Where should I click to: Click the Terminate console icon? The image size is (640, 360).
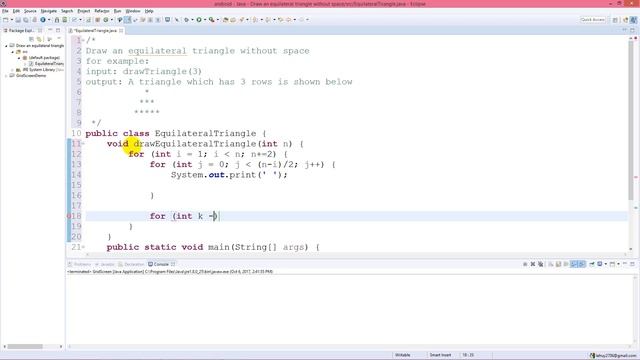525,264
